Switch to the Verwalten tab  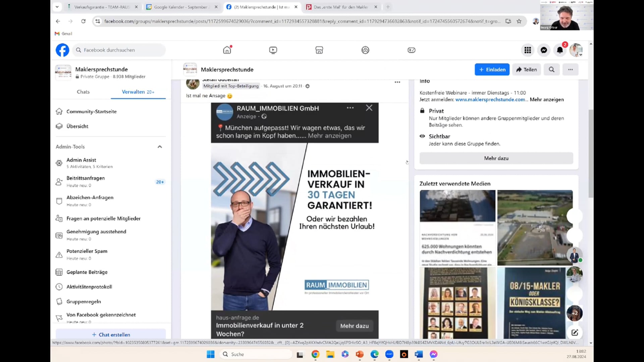[138, 92]
